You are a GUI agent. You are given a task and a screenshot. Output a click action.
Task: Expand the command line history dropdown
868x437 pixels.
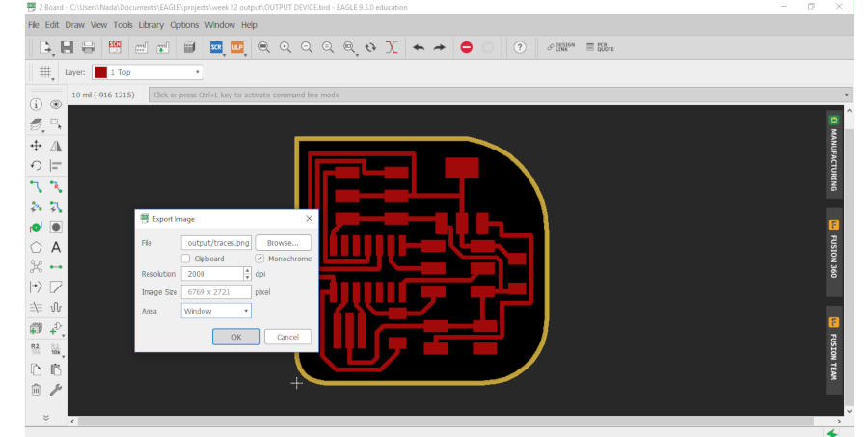coord(847,95)
